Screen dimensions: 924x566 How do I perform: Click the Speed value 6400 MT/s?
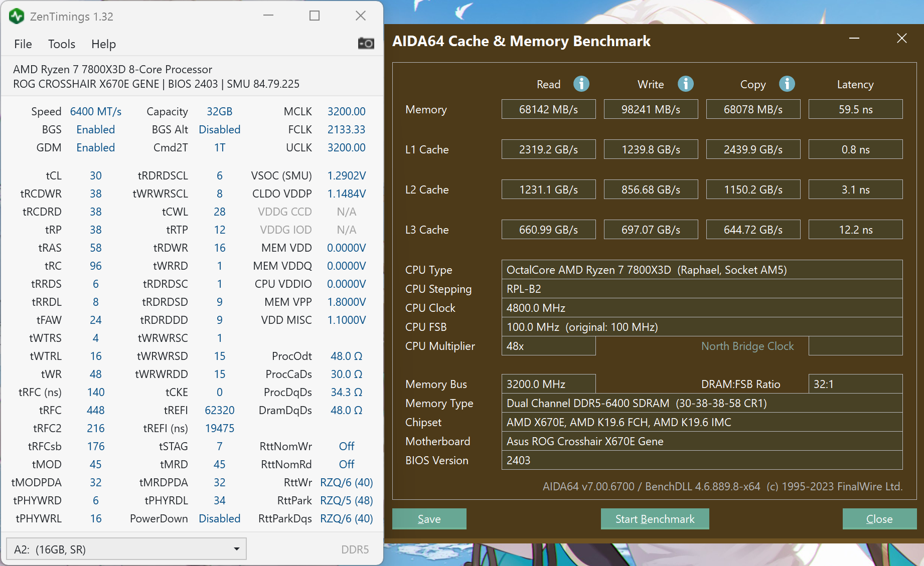pyautogui.click(x=96, y=111)
